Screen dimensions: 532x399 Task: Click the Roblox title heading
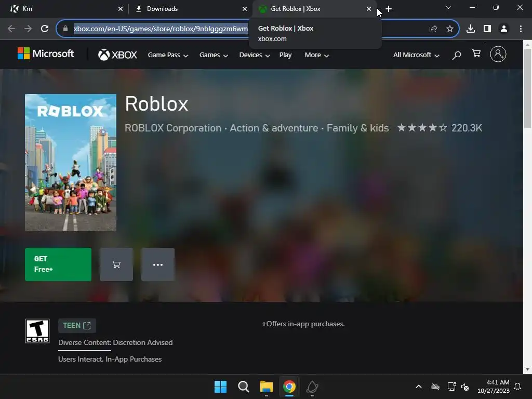coord(156,103)
